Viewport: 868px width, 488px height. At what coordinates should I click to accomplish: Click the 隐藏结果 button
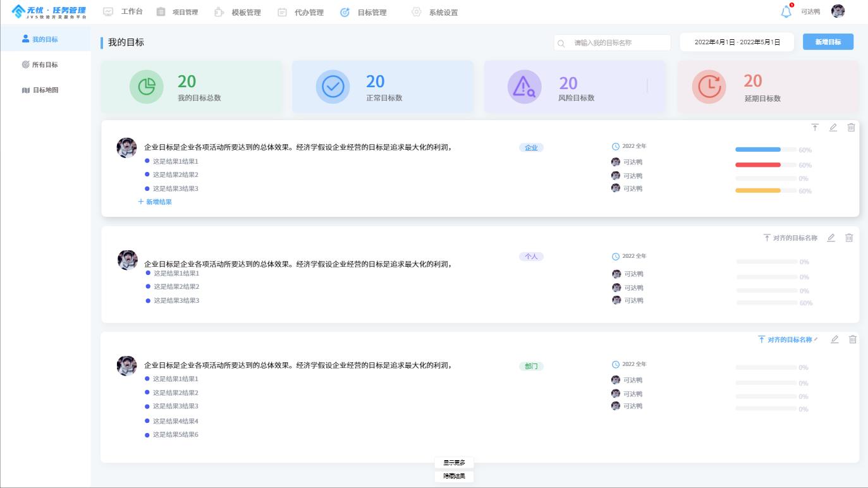(x=454, y=476)
